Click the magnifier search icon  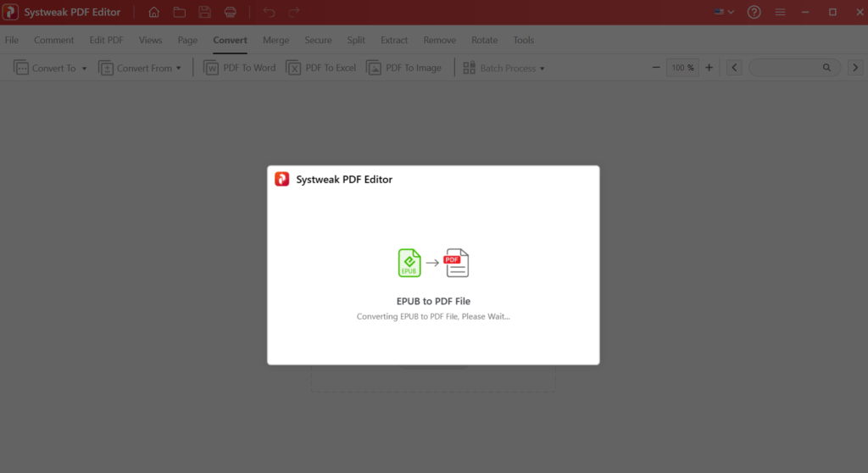pos(826,68)
